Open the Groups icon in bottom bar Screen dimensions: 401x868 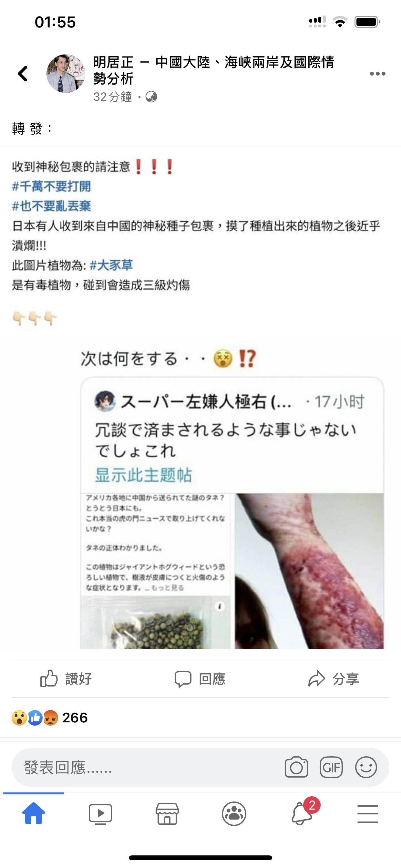[234, 814]
